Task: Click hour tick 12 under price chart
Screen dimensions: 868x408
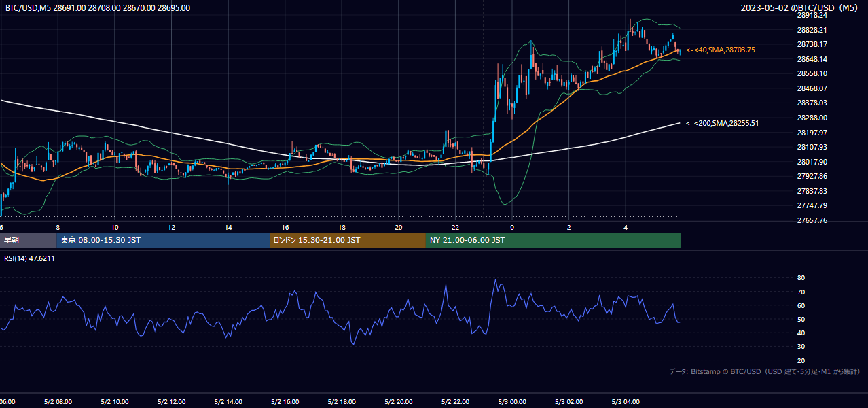Action: tap(172, 227)
